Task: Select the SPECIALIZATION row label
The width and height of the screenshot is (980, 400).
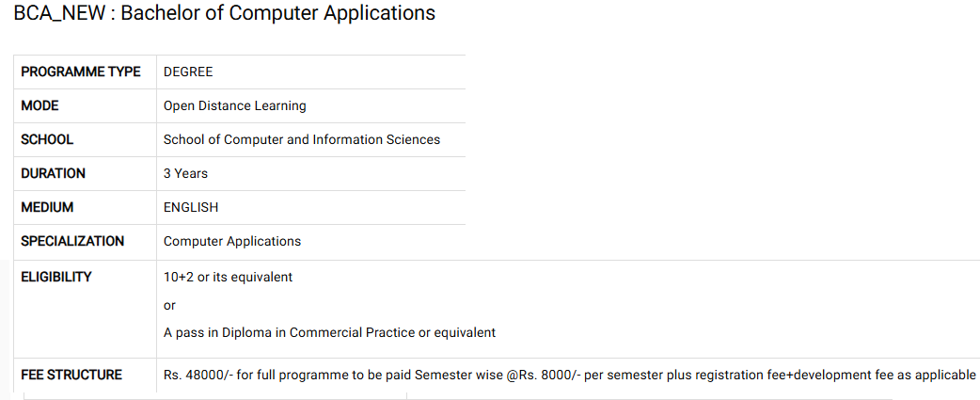Action: [72, 241]
